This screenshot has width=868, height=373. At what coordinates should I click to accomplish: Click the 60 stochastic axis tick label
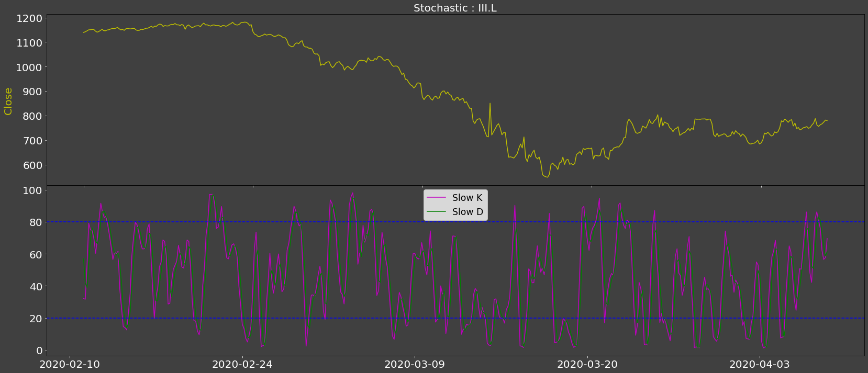36,255
